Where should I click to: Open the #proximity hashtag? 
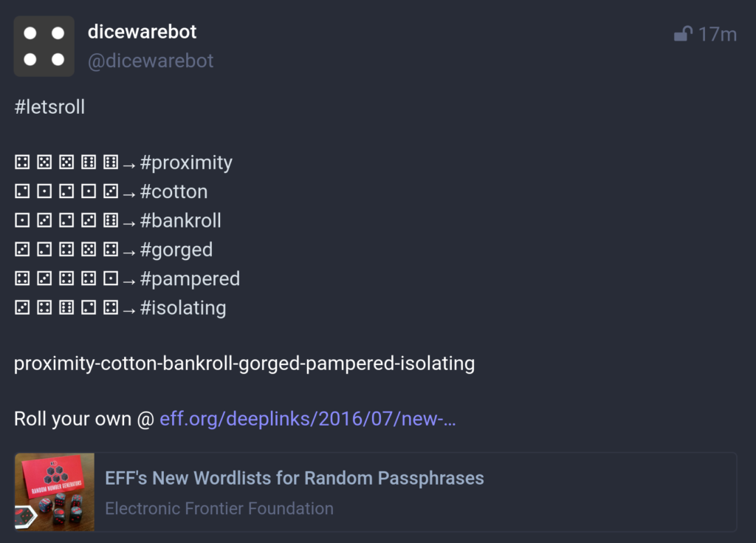pyautogui.click(x=186, y=163)
